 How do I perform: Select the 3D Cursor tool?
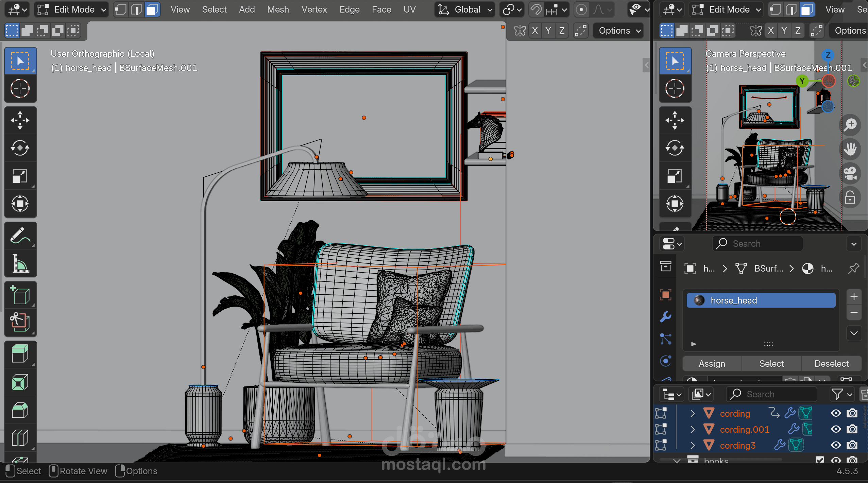click(x=20, y=89)
